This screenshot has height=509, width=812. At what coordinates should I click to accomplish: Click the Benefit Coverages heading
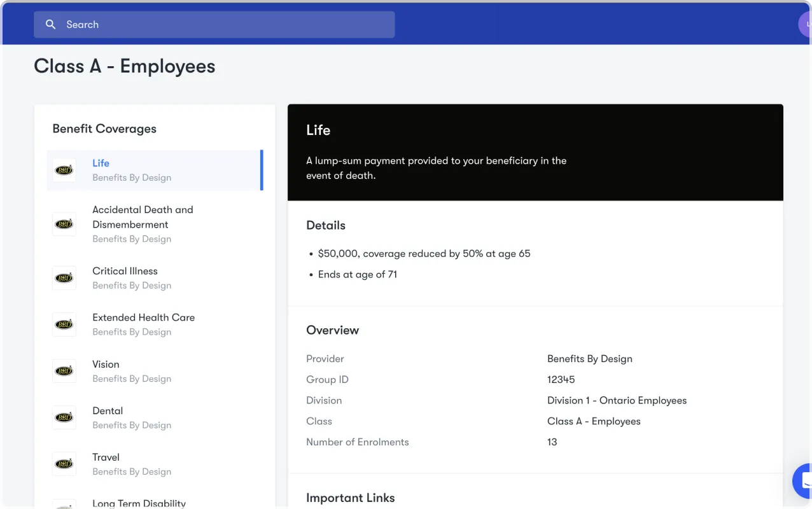click(104, 129)
